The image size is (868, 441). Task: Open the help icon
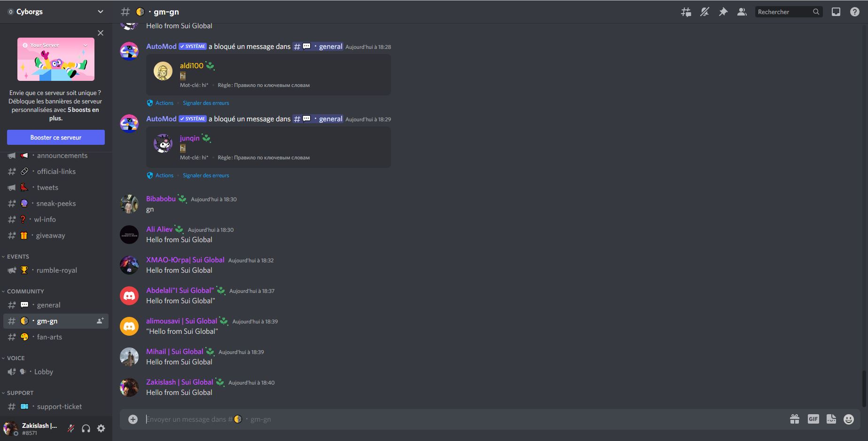(x=855, y=12)
